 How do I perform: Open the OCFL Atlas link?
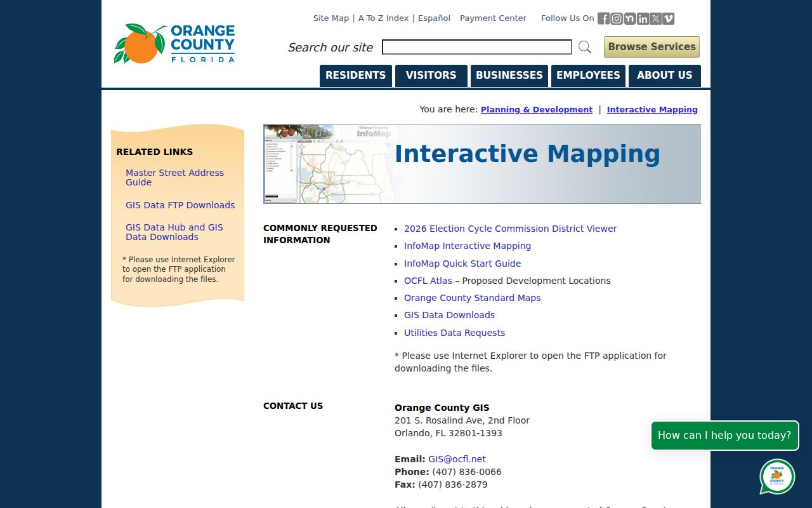coord(428,281)
